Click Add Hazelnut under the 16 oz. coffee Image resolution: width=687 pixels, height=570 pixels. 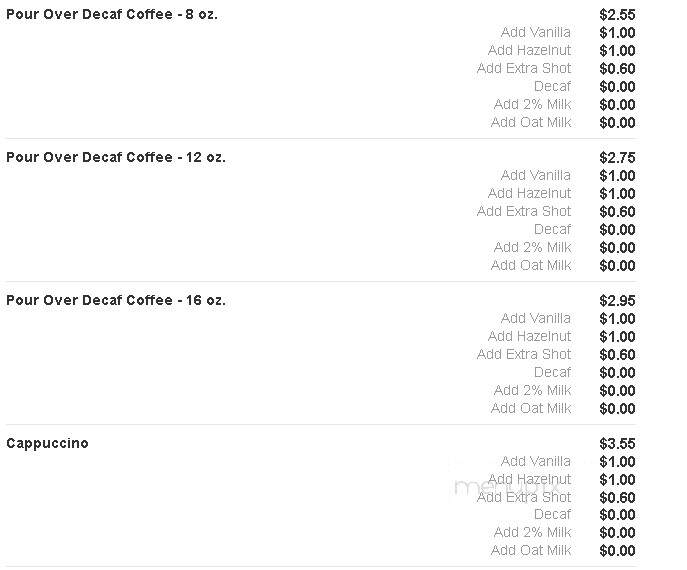tap(529, 336)
